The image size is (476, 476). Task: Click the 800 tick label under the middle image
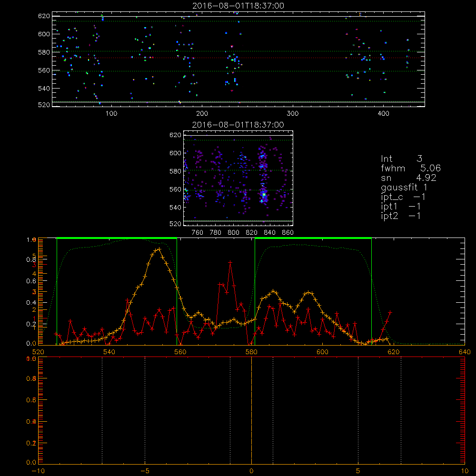(x=233, y=233)
